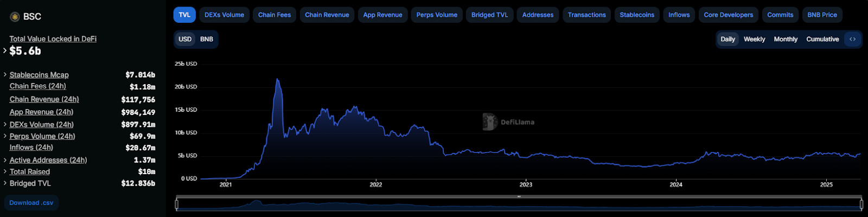Expand the Stablecoins Mcap row

[x=5, y=75]
